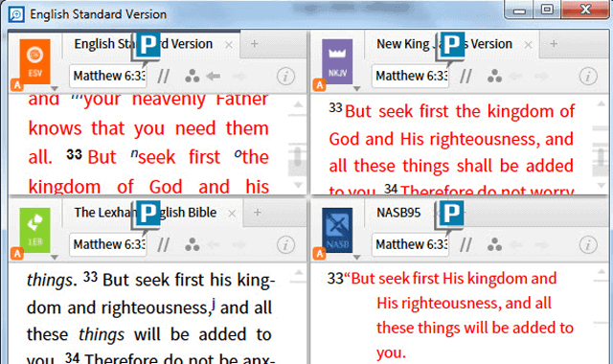Close the New King James Version tab
Screen dimensions: 613x364
click(x=528, y=45)
